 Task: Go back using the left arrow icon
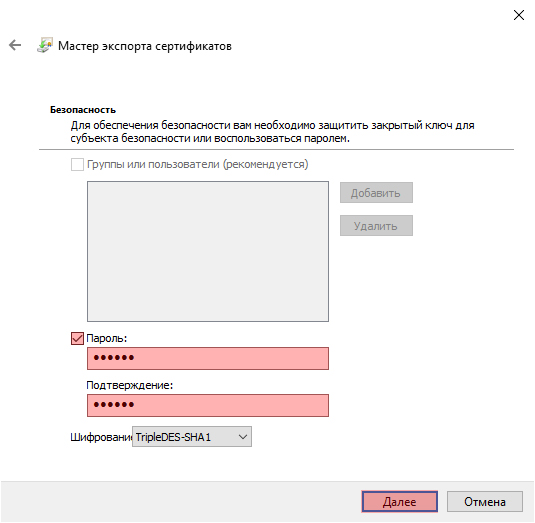15,45
